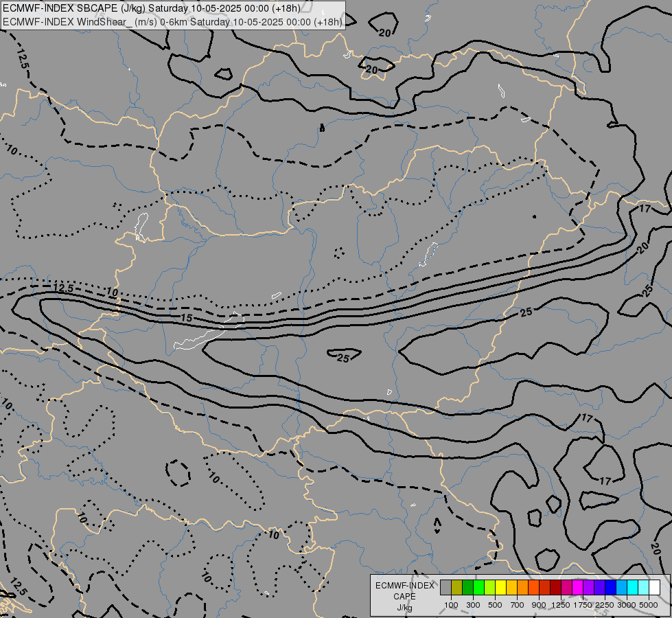
Task: Click the gray swatch in CAPE legend
Action: point(445,588)
